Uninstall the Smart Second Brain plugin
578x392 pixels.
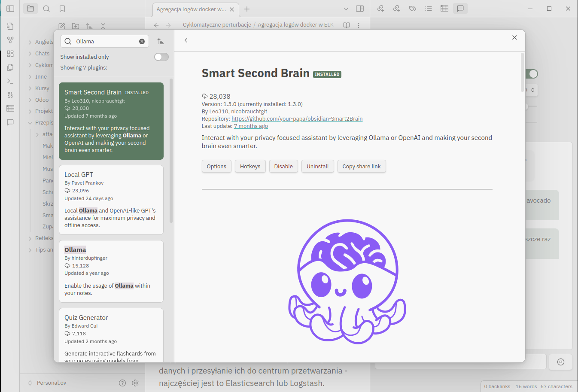coord(318,166)
